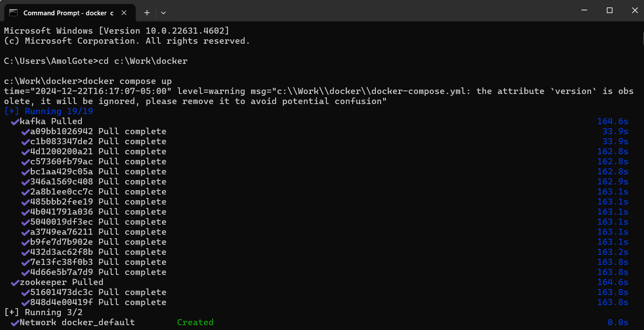Click checkmark beside layer 4d66e5b7a7d9

[25, 272]
